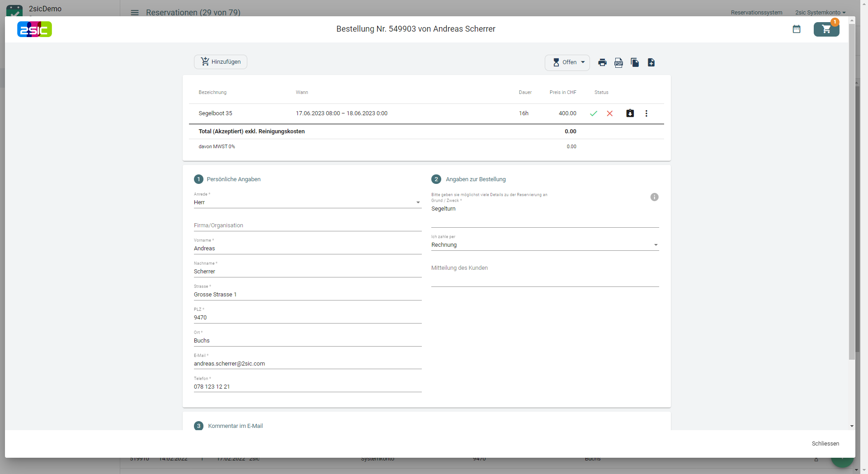
Task: Click the new document plus icon
Action: tap(651, 62)
